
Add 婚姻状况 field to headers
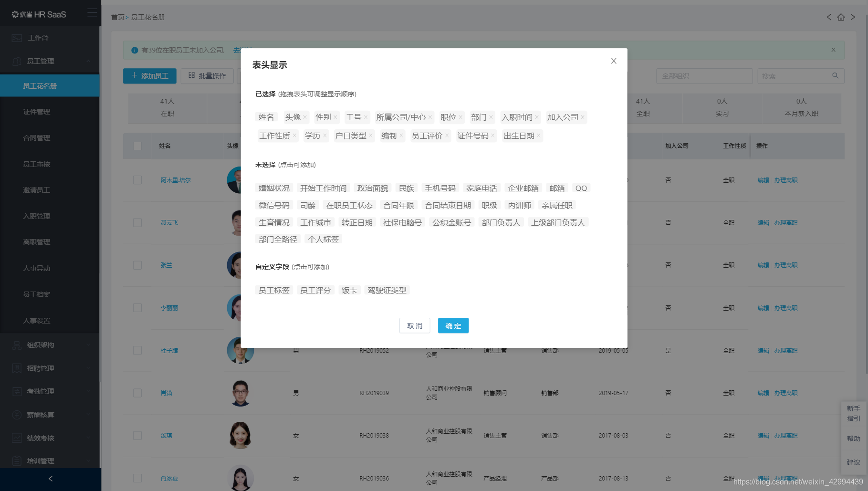pyautogui.click(x=274, y=188)
